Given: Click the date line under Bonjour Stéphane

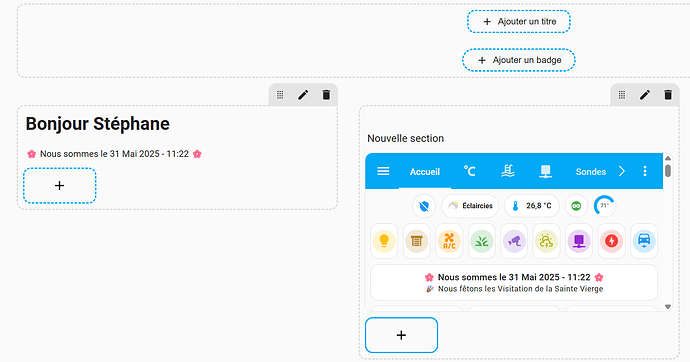Looking at the screenshot, I should coord(114,154).
